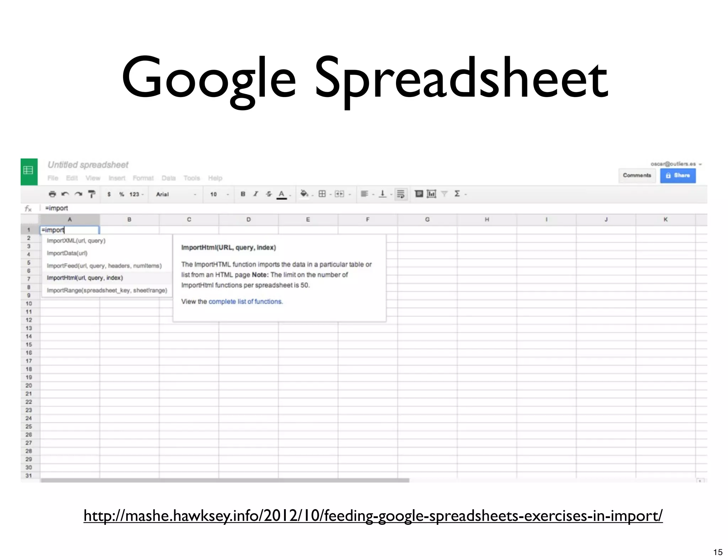Click the formula bar input
Viewport: 728px width, 560px height.
pos(373,208)
